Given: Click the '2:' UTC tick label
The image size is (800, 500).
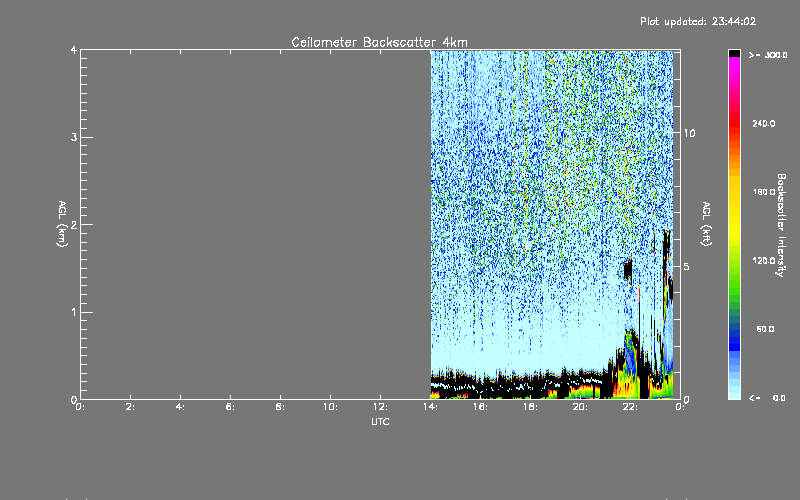Looking at the screenshot, I should (130, 407).
